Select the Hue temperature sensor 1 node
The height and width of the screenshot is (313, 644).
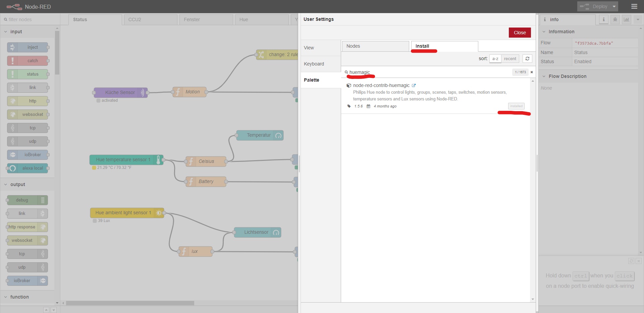[x=126, y=160]
